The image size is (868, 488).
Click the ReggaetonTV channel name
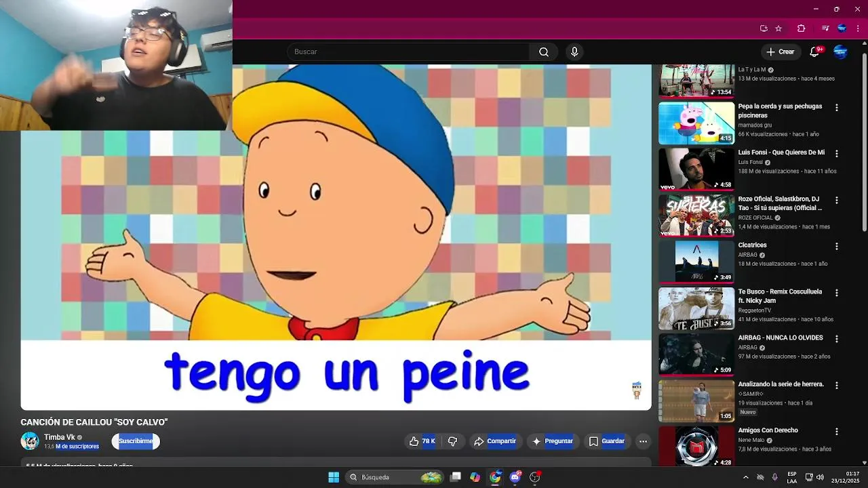754,310
